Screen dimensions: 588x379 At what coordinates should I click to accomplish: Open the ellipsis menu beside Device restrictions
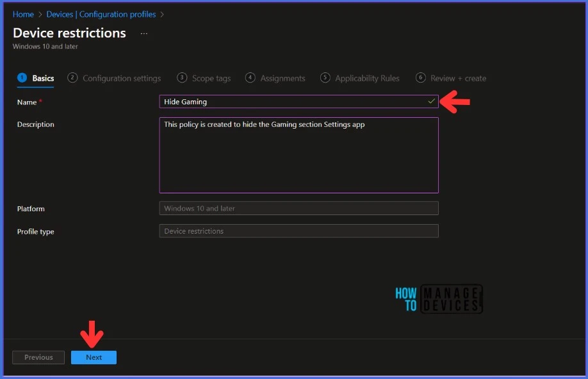(144, 33)
